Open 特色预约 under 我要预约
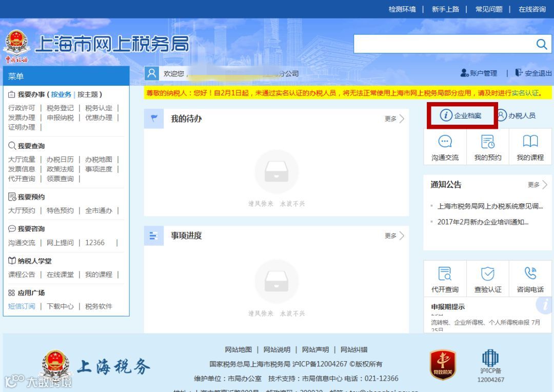This screenshot has height=392, width=554. click(60, 211)
